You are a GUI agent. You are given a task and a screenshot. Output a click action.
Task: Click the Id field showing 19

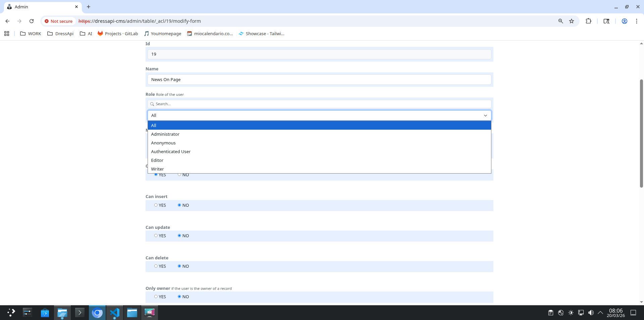tap(319, 54)
